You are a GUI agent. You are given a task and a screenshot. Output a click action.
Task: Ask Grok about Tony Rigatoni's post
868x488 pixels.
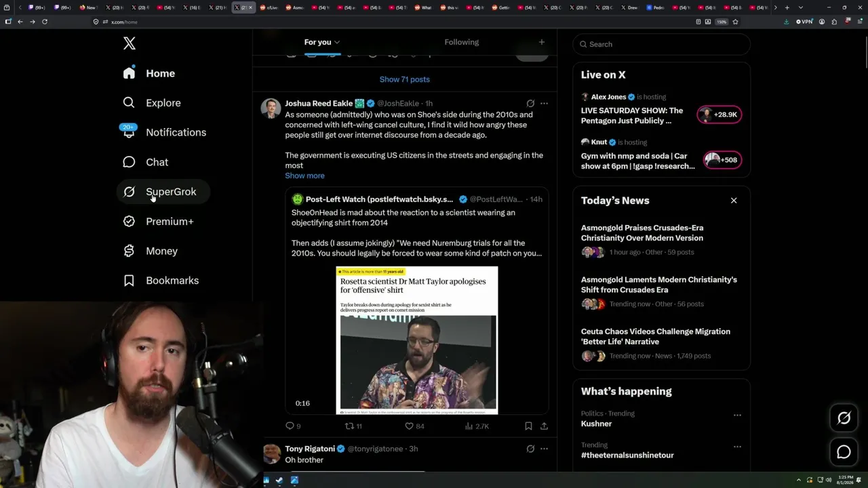530,449
